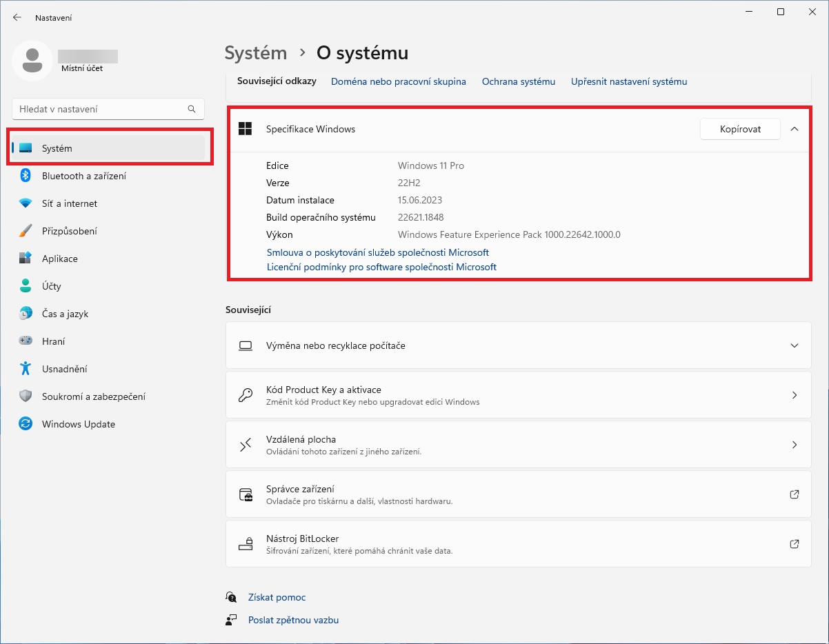Select Hraní in sidebar

coord(108,341)
